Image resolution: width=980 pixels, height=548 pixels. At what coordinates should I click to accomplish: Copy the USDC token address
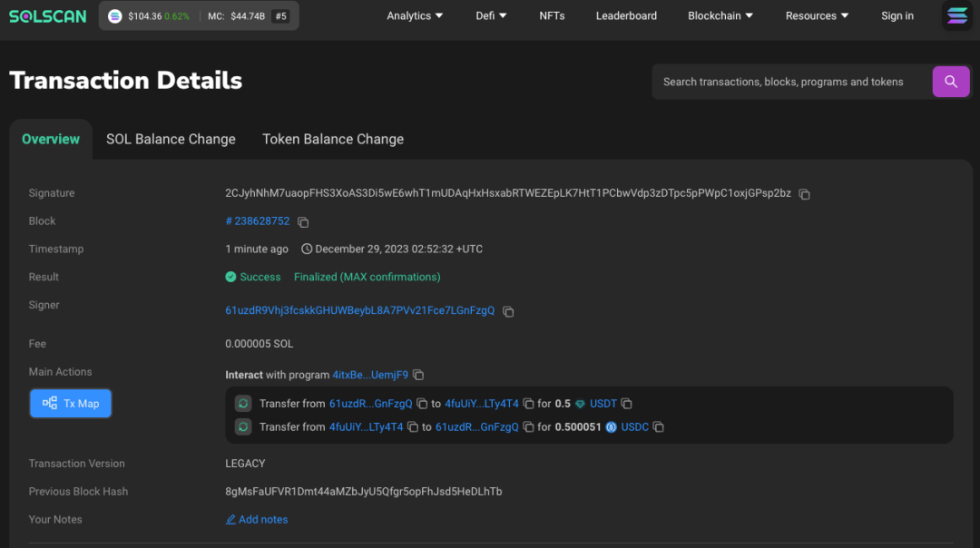tap(659, 427)
